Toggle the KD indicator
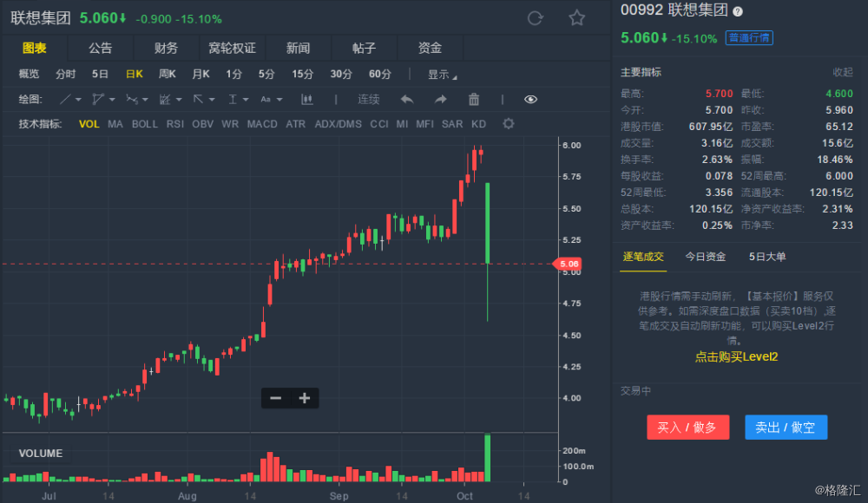The width and height of the screenshot is (868, 503). (478, 124)
